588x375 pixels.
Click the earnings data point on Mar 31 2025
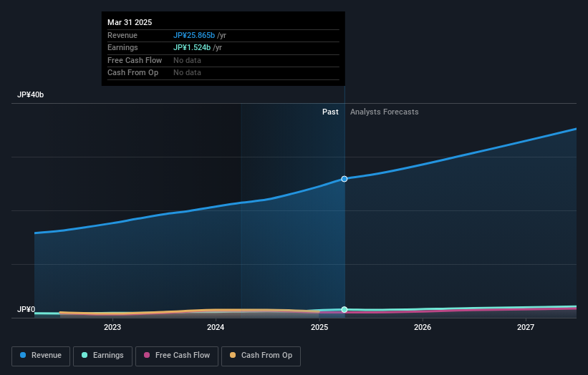point(344,309)
